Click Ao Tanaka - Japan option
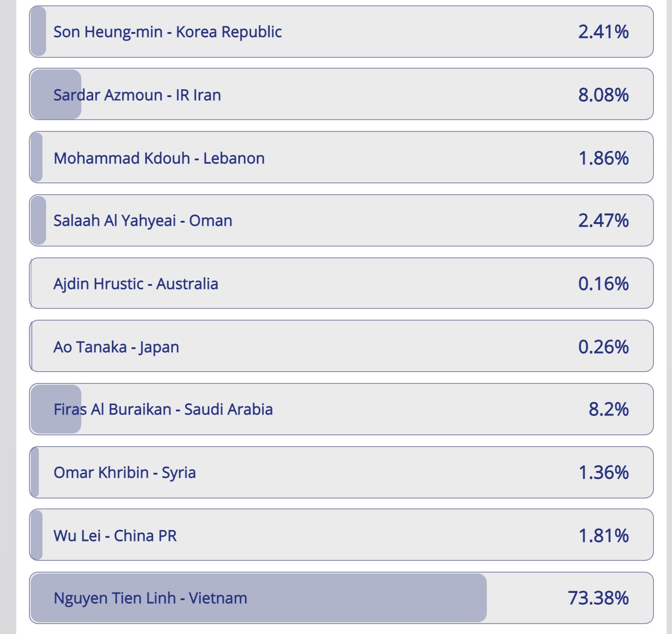The width and height of the screenshot is (672, 634). pyautogui.click(x=341, y=346)
